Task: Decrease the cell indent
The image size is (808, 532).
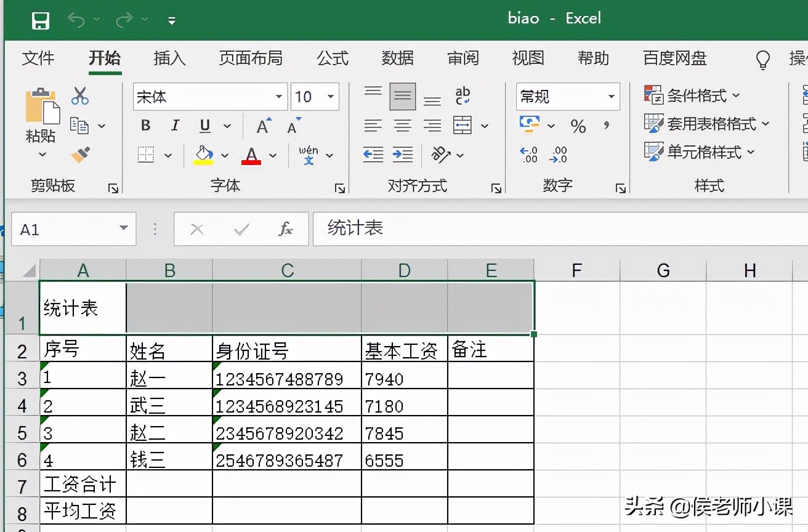Action: coord(373,154)
